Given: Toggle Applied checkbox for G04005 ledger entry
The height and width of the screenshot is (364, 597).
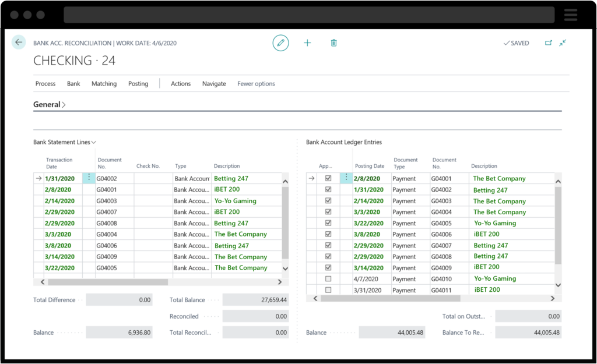Looking at the screenshot, I should click(x=328, y=223).
